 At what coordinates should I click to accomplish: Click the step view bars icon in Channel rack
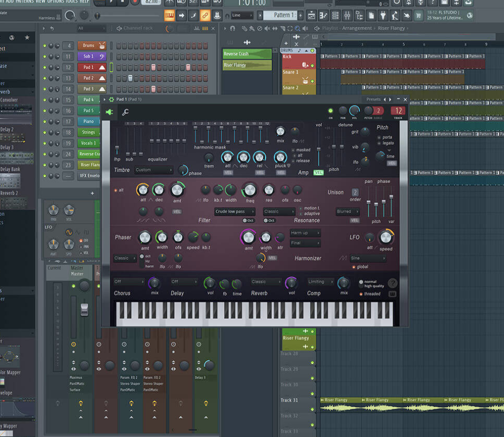(x=205, y=28)
